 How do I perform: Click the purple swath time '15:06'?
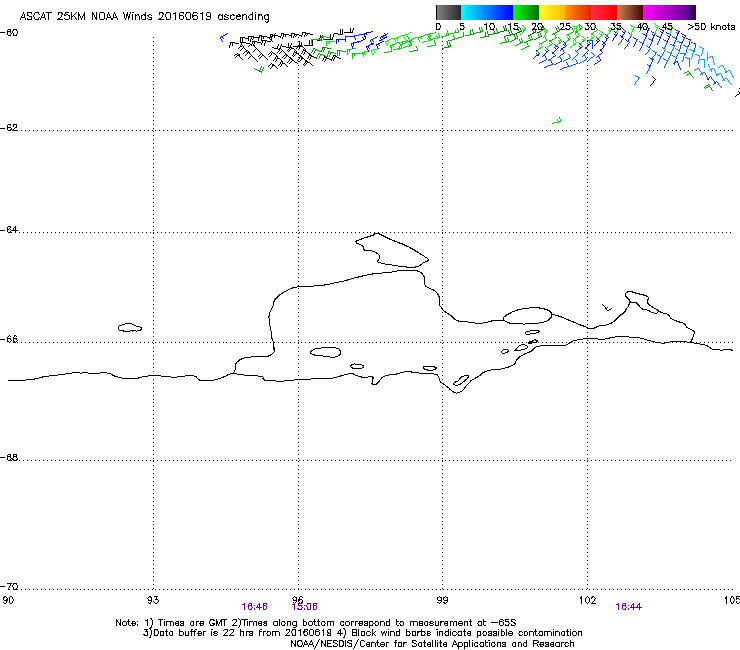click(304, 607)
